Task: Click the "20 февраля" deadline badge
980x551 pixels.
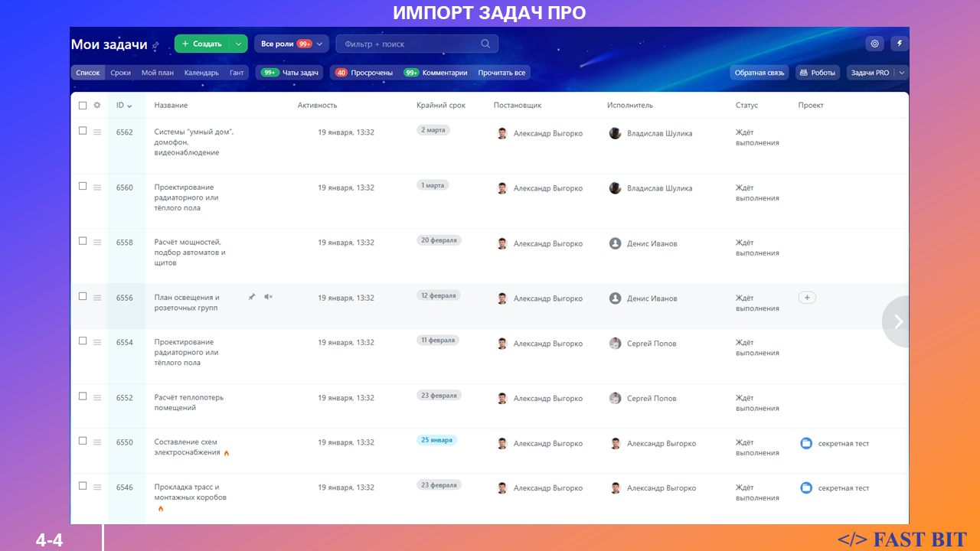Action: 439,240
